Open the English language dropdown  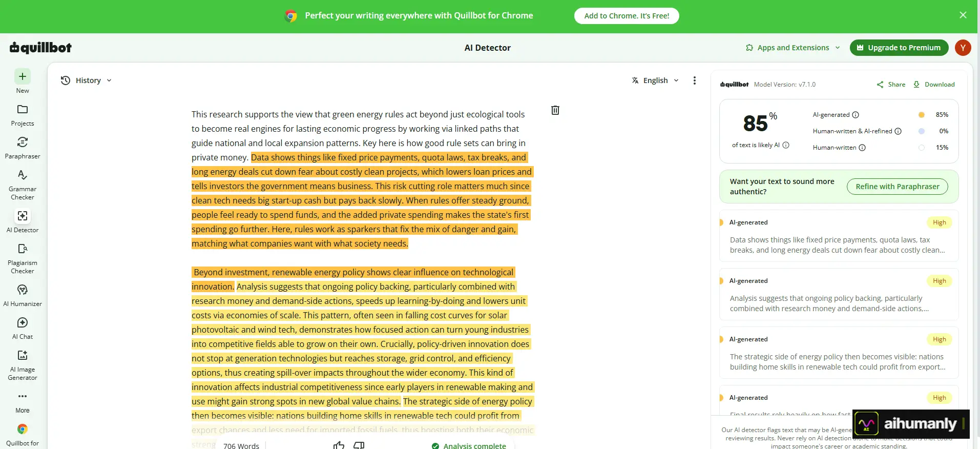coord(655,80)
